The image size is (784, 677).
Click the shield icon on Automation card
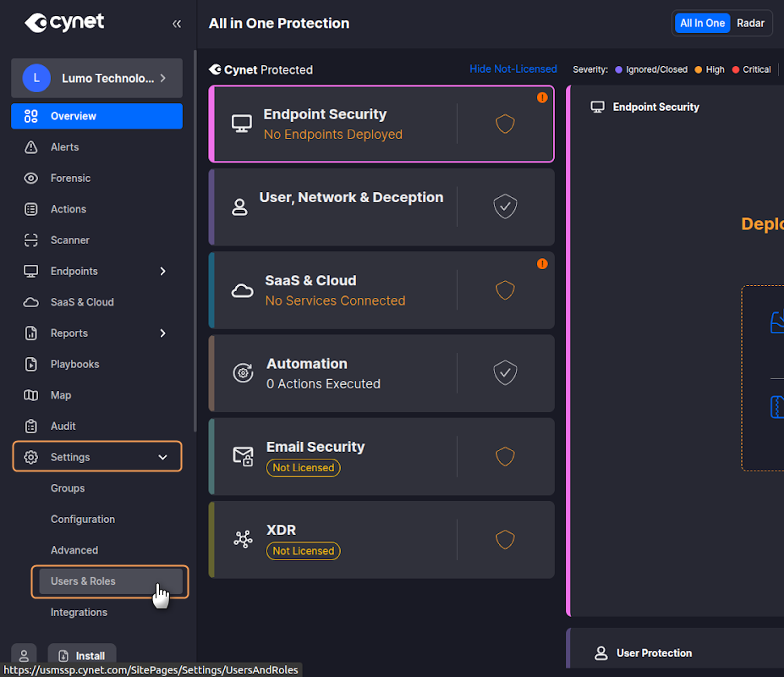coord(505,373)
